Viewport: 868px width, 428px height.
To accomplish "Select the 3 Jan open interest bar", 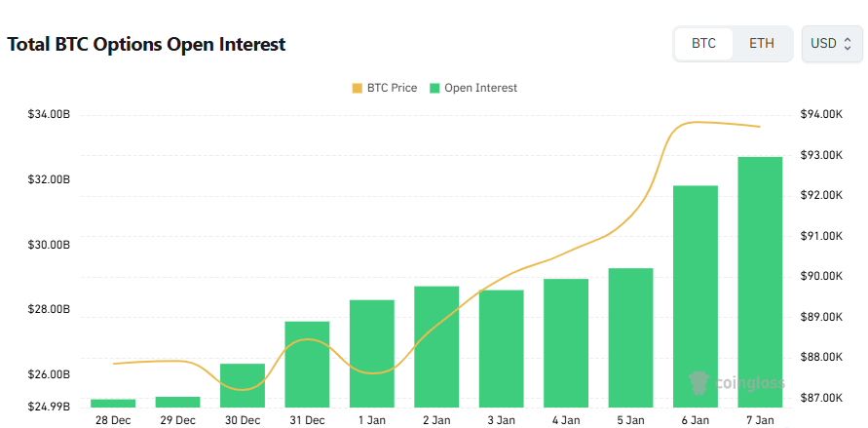I will 501,348.
